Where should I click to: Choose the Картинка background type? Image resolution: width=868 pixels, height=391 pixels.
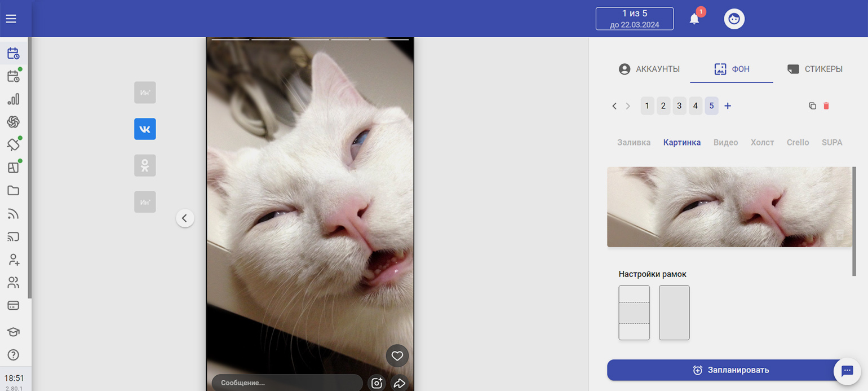pos(682,143)
